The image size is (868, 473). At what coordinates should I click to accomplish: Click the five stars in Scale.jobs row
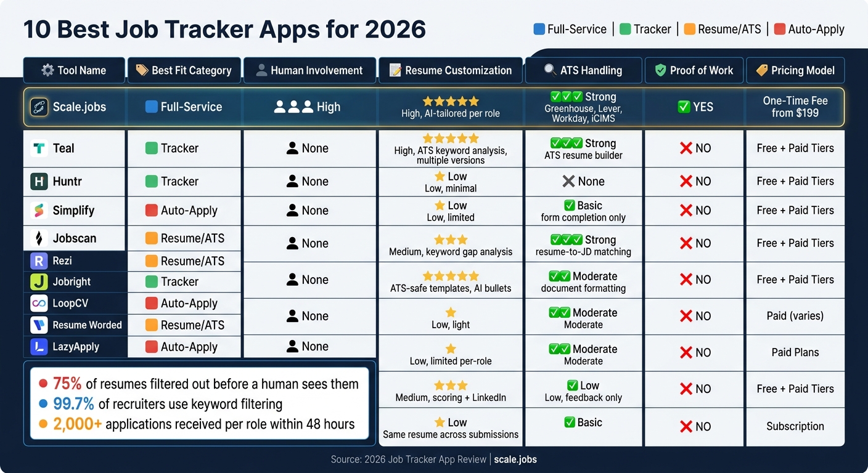click(x=451, y=101)
